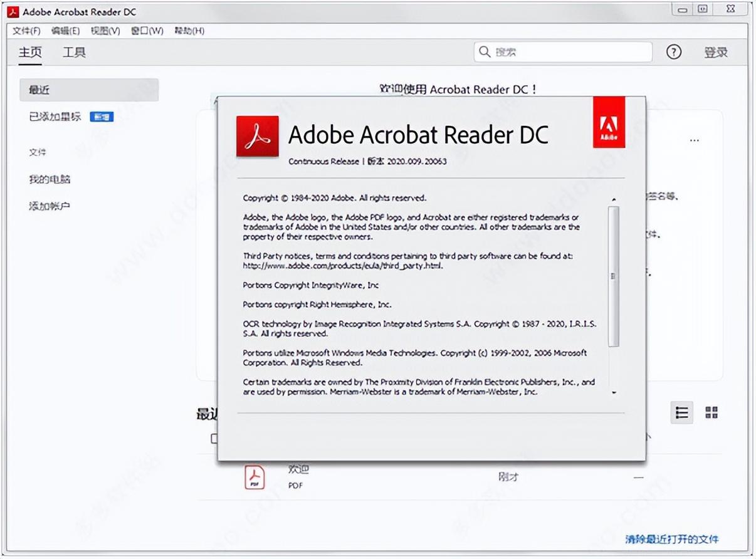This screenshot has height=559, width=756.
Task: Select 最近 in the sidebar
Action: pyautogui.click(x=89, y=90)
